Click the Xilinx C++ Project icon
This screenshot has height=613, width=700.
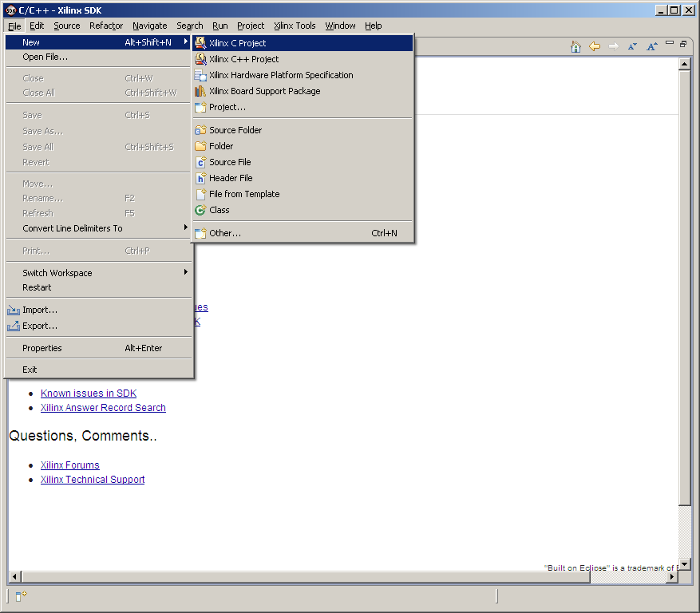point(200,59)
